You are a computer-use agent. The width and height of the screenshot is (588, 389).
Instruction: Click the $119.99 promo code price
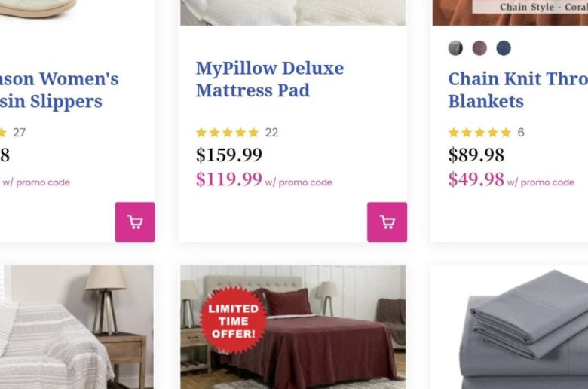coord(229,179)
